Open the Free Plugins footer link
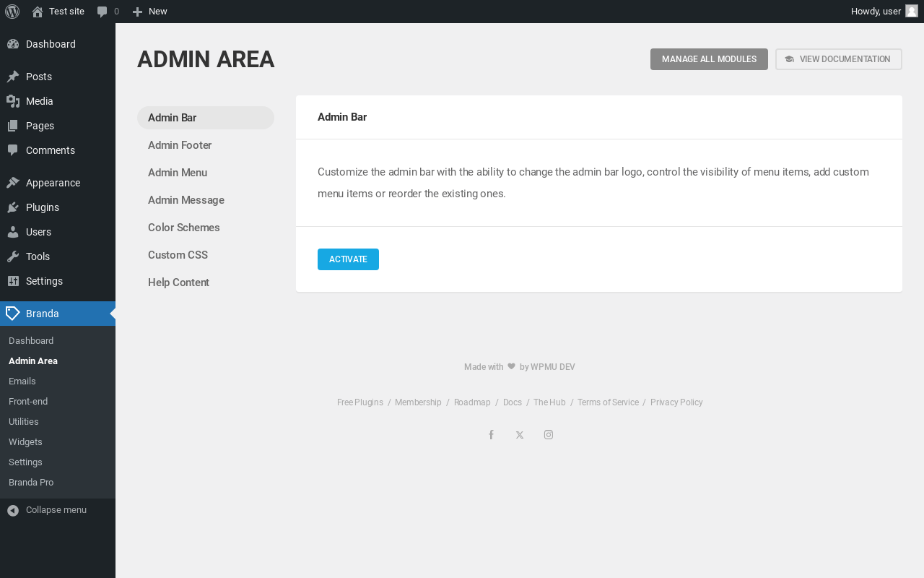 (x=360, y=402)
